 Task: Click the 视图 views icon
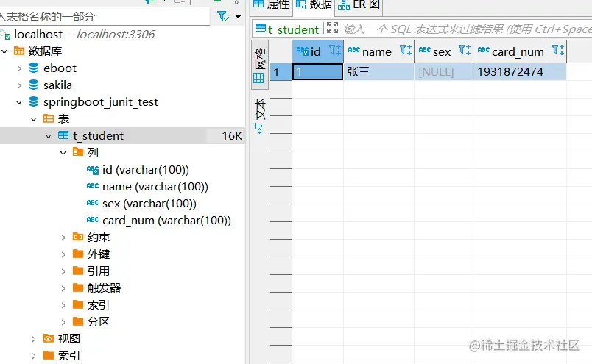[x=49, y=338]
